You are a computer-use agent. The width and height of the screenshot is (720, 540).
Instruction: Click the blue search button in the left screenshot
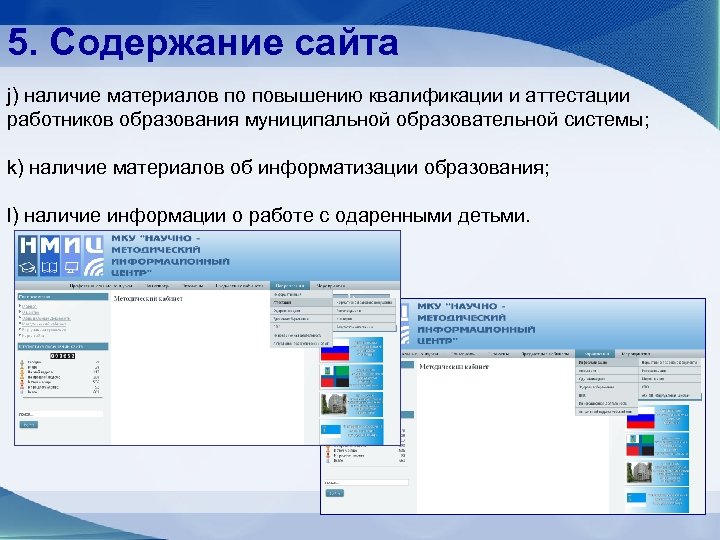click(x=28, y=425)
